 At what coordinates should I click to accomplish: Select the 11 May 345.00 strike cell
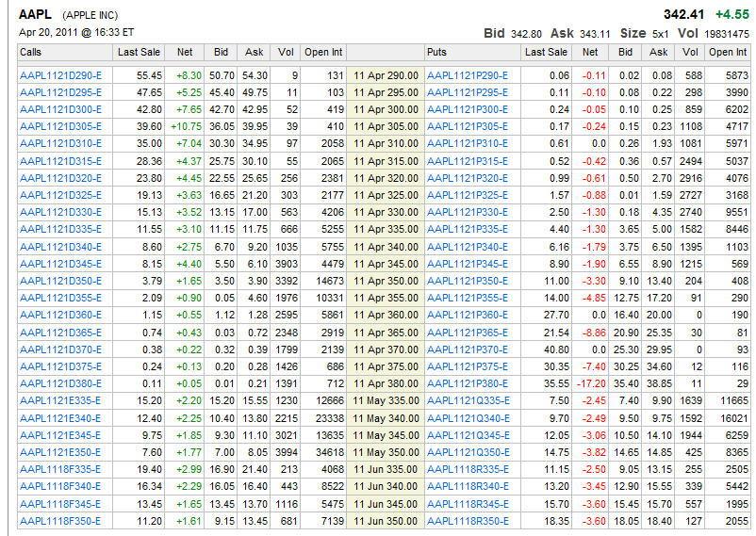click(x=386, y=434)
